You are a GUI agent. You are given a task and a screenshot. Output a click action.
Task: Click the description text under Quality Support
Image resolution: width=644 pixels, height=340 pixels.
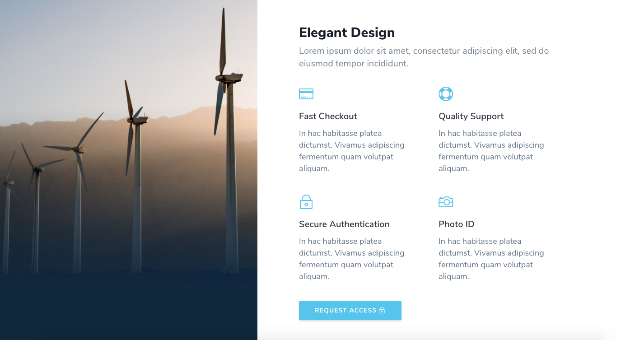click(491, 151)
